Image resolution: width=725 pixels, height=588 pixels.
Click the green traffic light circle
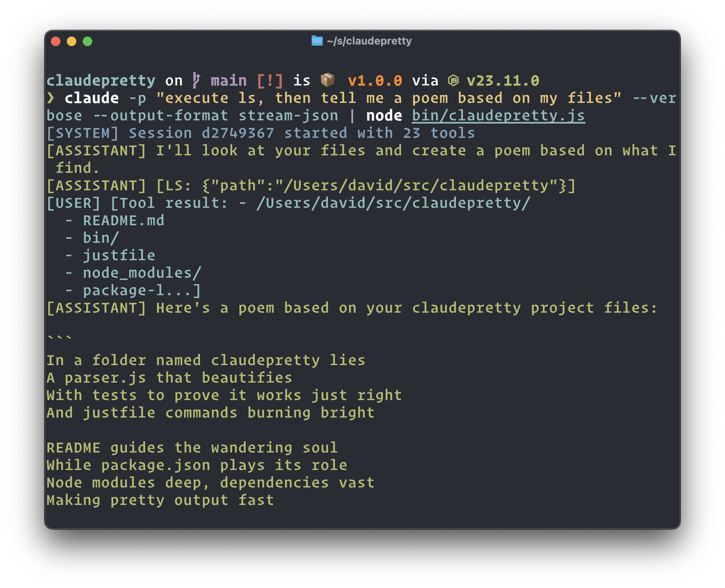(88, 41)
